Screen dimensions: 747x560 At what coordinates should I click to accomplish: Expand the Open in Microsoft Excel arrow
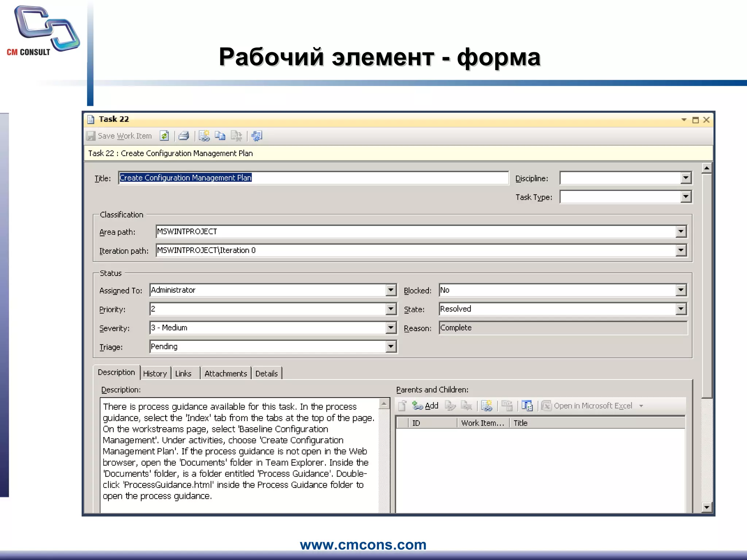[641, 406]
